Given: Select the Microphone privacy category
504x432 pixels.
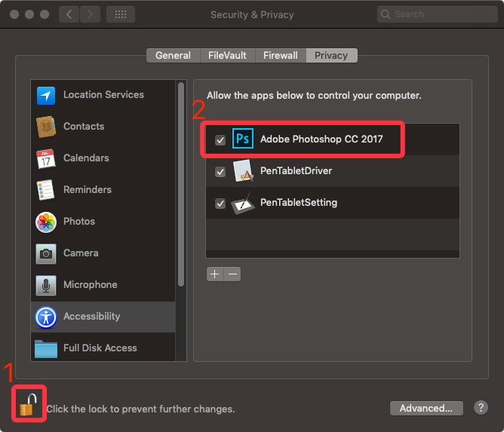Looking at the screenshot, I should (x=103, y=285).
